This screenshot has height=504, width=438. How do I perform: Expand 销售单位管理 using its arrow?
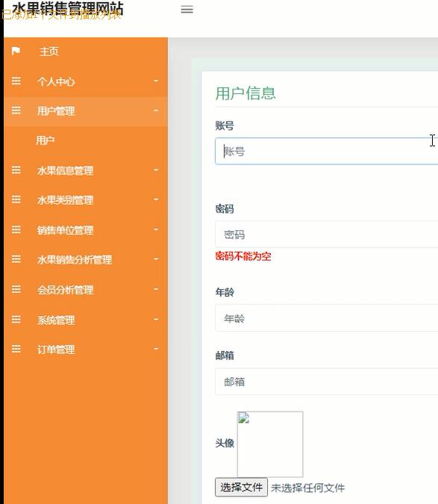pyautogui.click(x=156, y=230)
